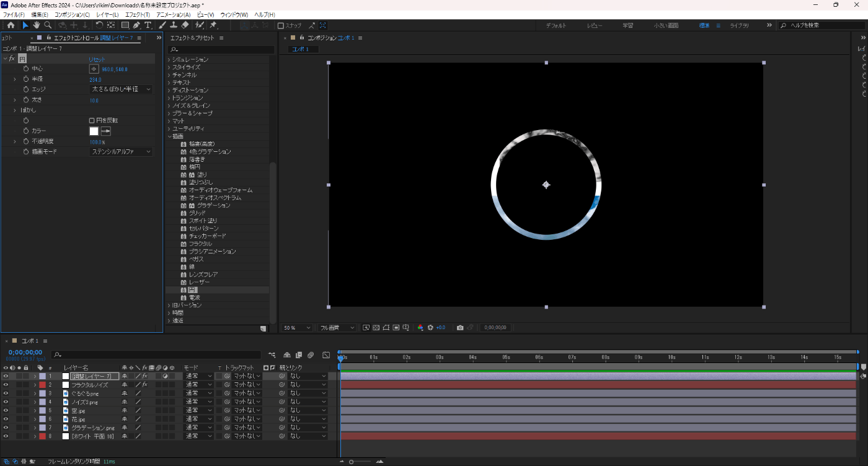868x466 pixels.
Task: Click the Home icon in the toolbar
Action: [11, 25]
